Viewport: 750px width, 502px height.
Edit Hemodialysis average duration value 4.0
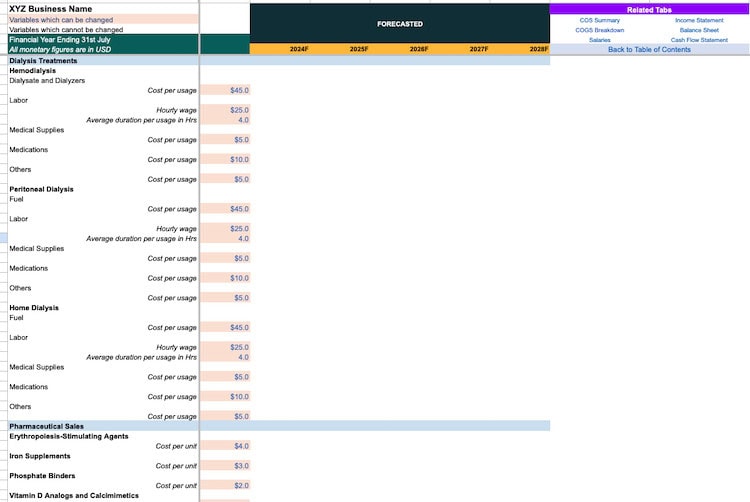pyautogui.click(x=225, y=120)
